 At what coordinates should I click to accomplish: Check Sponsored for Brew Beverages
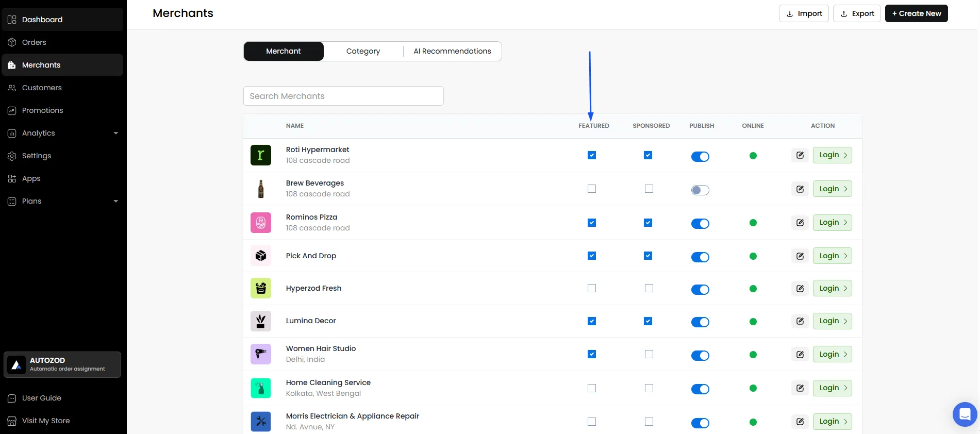(x=649, y=189)
